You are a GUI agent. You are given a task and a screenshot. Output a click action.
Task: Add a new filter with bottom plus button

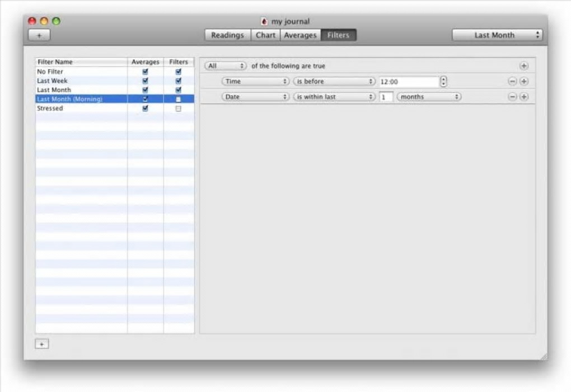[x=42, y=344]
